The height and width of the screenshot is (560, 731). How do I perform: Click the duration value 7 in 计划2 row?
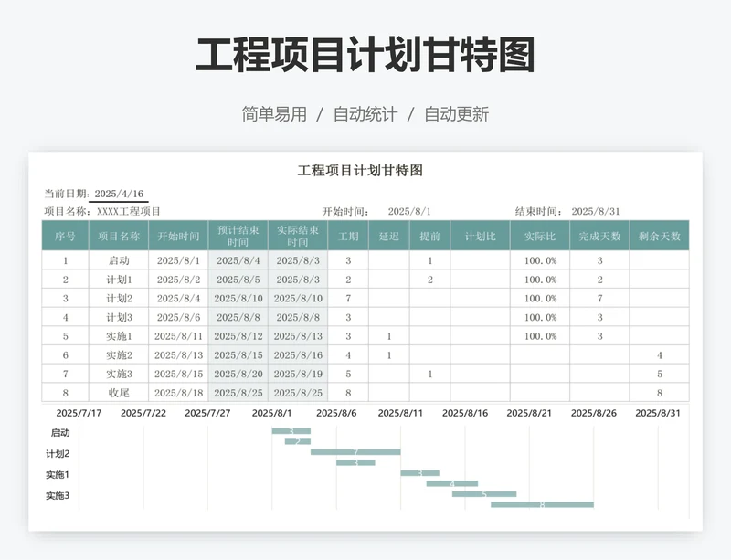pos(348,299)
